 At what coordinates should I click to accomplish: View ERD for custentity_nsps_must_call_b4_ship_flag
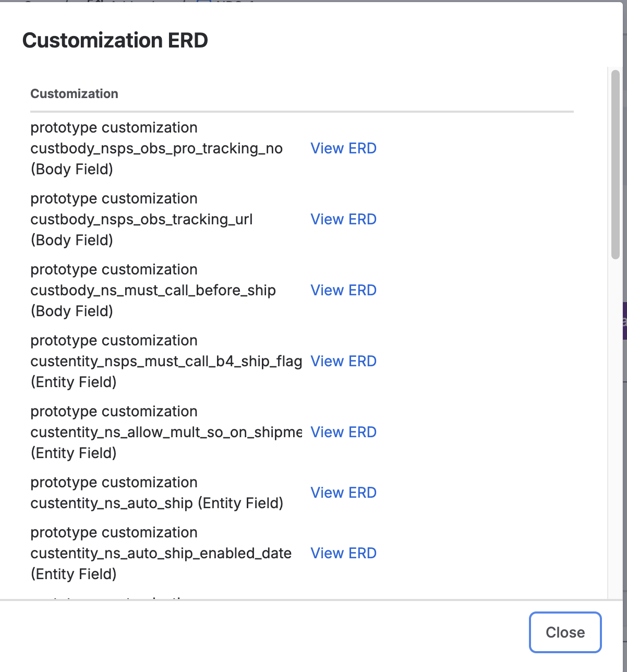click(343, 361)
